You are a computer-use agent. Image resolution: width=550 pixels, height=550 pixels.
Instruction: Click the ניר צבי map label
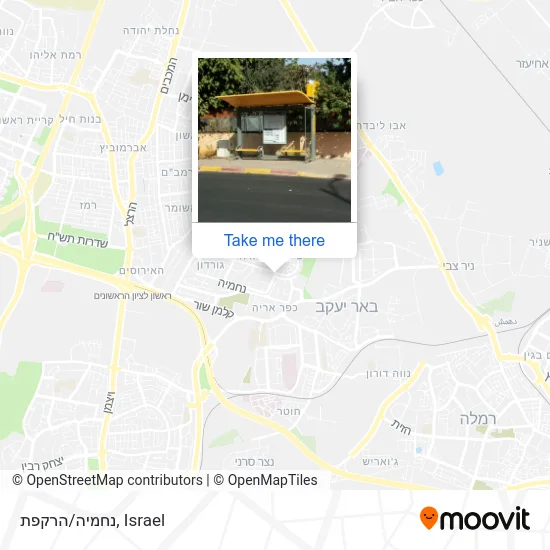click(x=458, y=266)
